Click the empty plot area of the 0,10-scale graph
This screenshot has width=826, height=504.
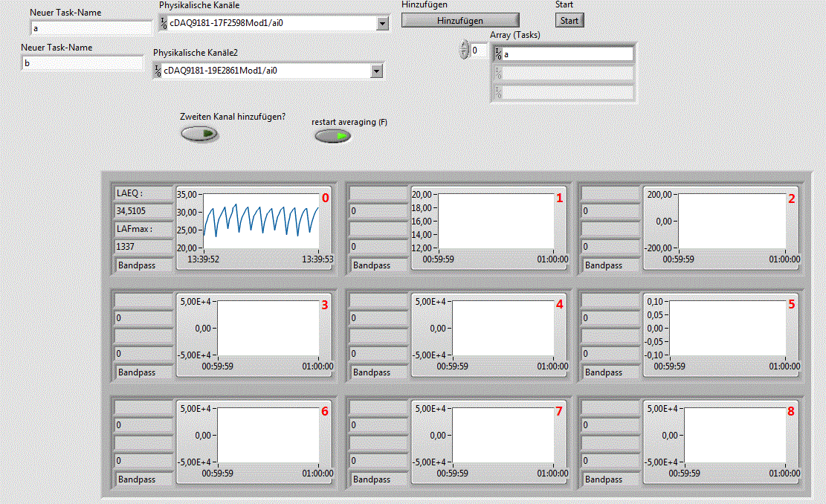pyautogui.click(x=728, y=328)
